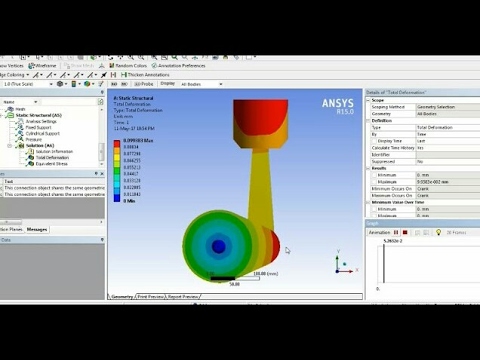This screenshot has height=360, width=480.
Task: Pin the outline panel
Action: pos(102,92)
